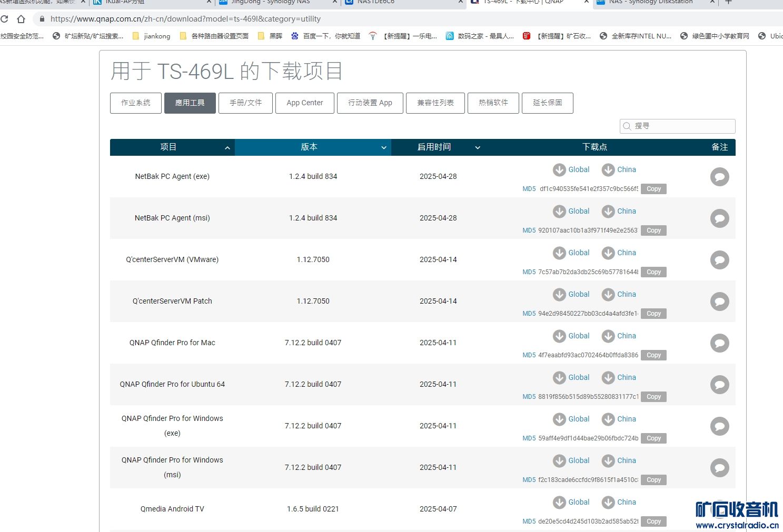Open remark bubble for Qfinder Pro Windows (exe)
Screen dimensions: 783x532
click(x=719, y=426)
